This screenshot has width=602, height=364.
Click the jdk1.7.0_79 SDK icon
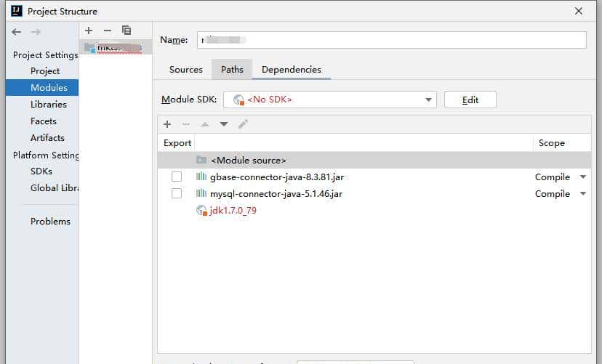click(201, 210)
